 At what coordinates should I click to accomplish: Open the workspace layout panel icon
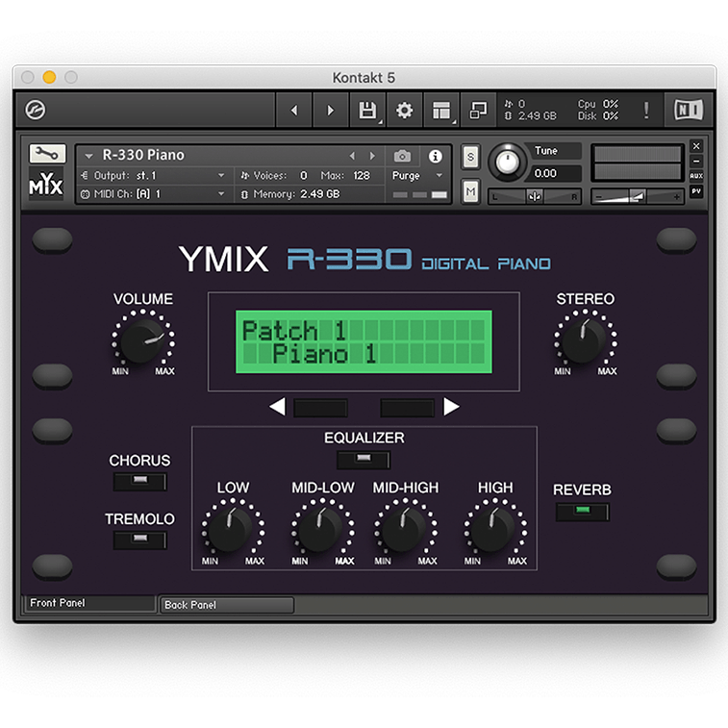pos(441,110)
